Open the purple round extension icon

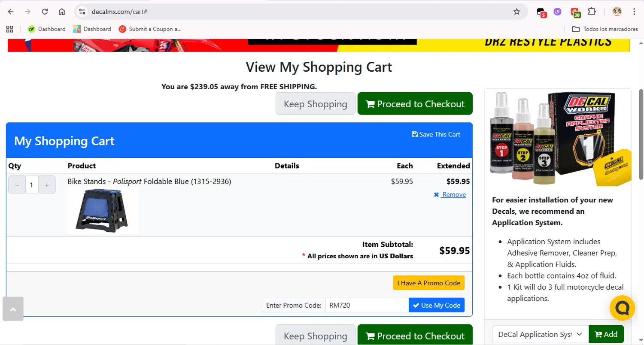coord(557,12)
